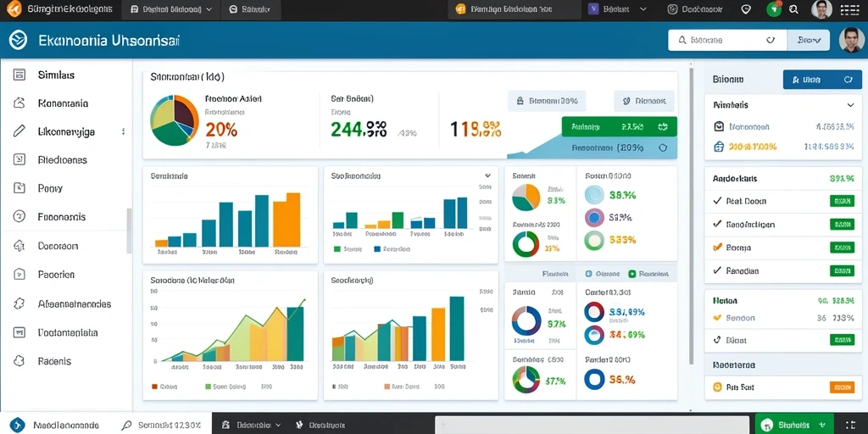
Task: Toggle the checkmark next to Reat Doon
Action: coord(717,201)
